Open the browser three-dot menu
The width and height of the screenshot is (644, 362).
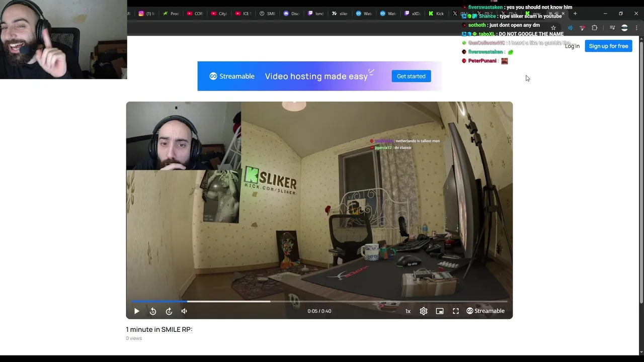click(x=636, y=28)
